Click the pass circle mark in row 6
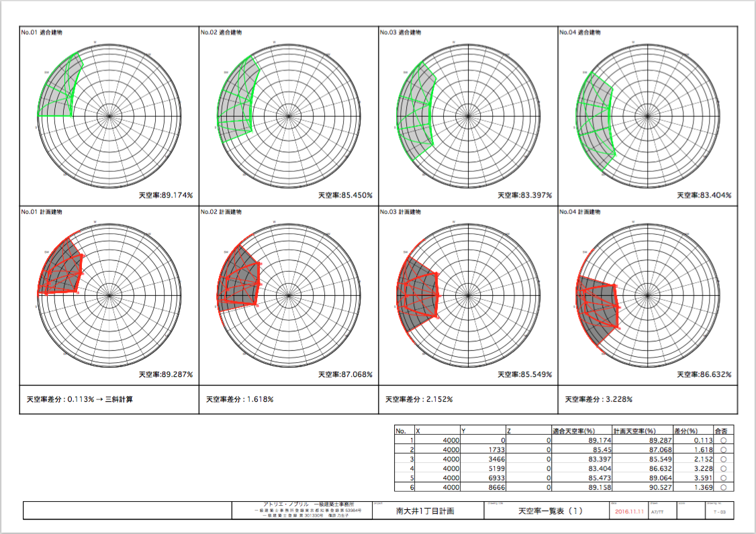The height and width of the screenshot is (534, 756). (724, 487)
